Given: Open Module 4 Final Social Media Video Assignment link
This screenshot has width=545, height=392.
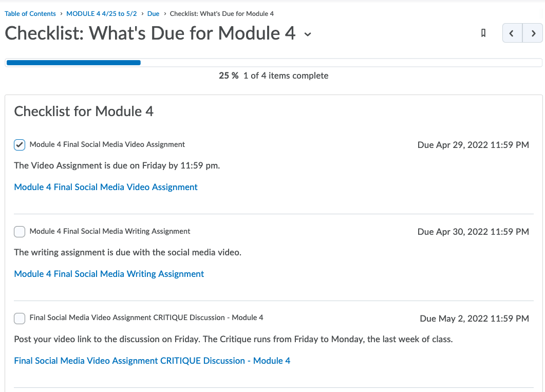Looking at the screenshot, I should click(106, 187).
